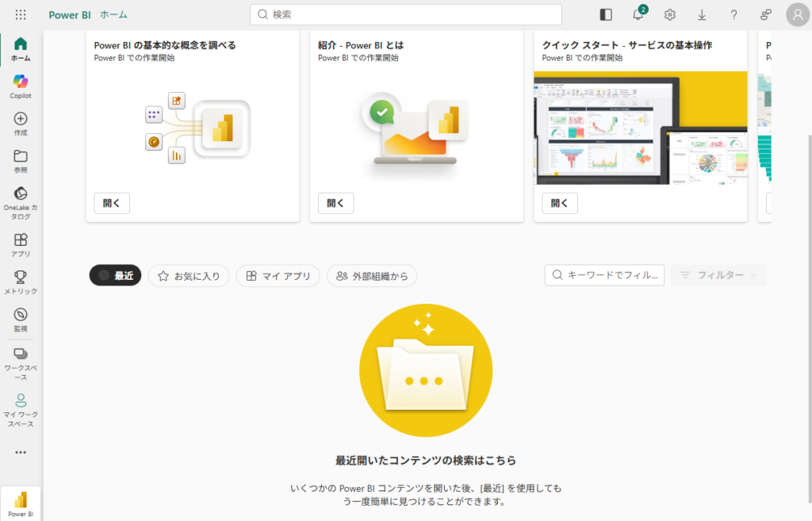Open the Monitor (監視) sidebar icon
The width and height of the screenshot is (812, 521).
[21, 319]
